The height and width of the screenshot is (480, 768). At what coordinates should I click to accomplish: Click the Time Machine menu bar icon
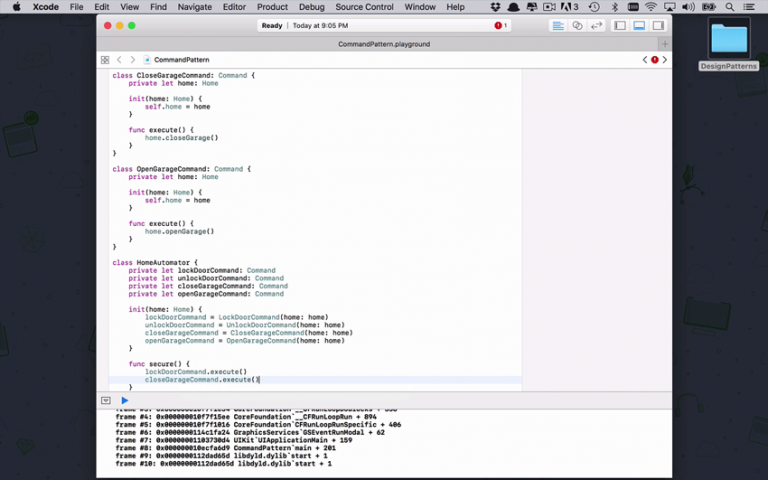(x=594, y=7)
